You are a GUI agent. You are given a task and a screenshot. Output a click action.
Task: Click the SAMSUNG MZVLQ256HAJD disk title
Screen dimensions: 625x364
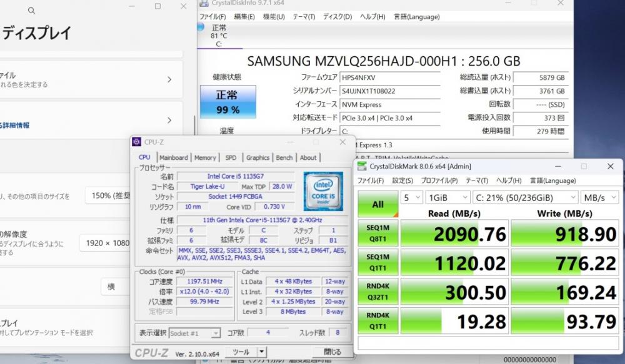(x=384, y=61)
